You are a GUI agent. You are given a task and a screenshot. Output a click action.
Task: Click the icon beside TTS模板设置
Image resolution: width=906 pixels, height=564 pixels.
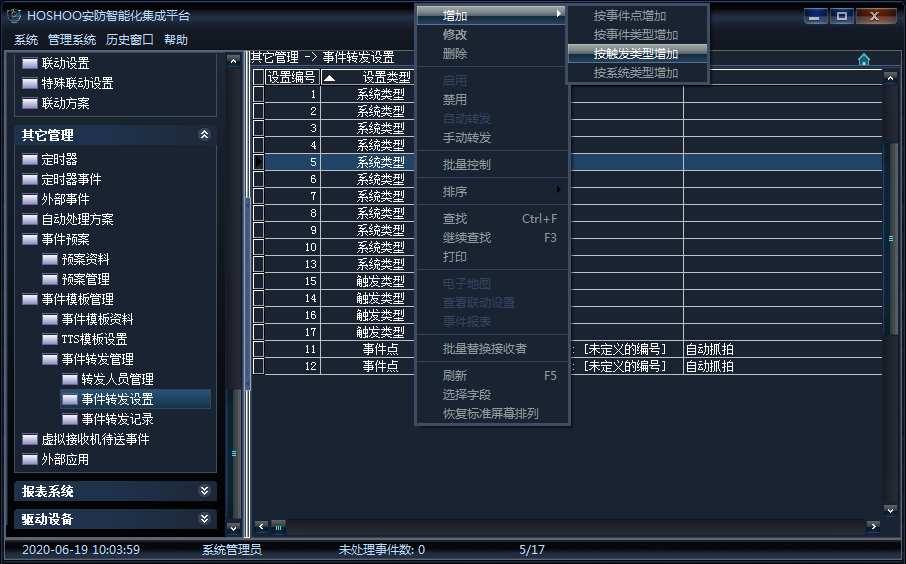click(x=50, y=340)
